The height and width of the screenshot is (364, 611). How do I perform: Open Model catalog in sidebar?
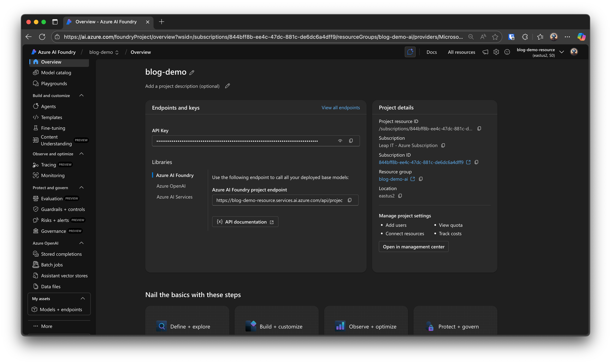coord(56,73)
